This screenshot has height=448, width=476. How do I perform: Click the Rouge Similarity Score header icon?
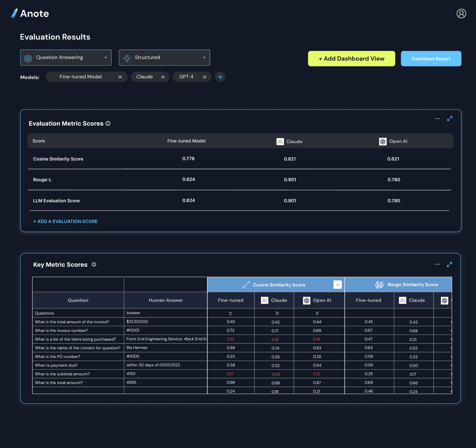[x=379, y=285]
